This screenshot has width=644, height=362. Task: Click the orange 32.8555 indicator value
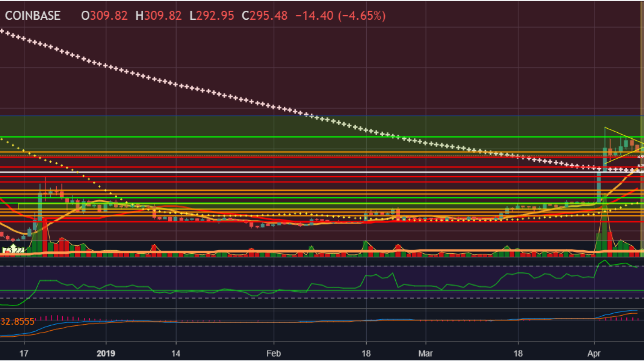coord(17,321)
